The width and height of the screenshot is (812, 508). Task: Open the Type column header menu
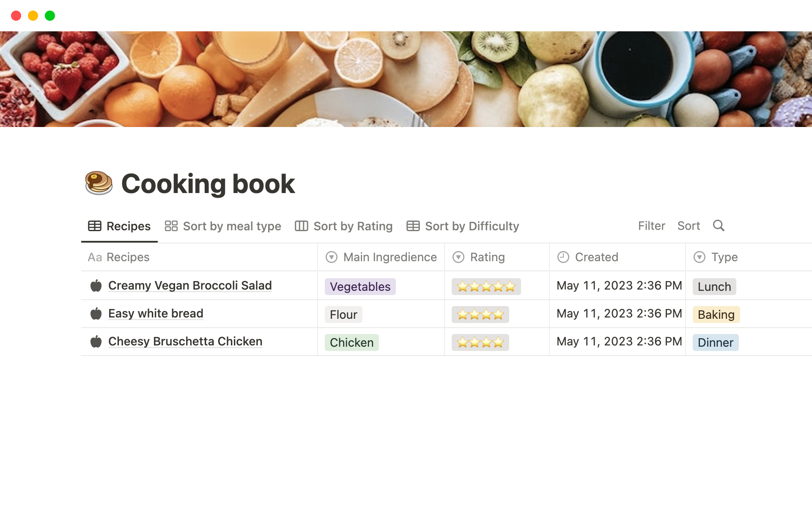point(724,257)
